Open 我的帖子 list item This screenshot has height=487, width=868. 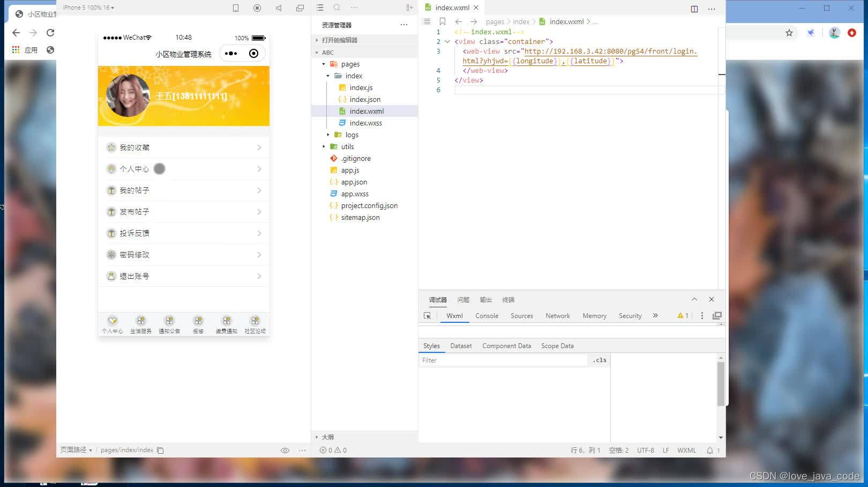[184, 190]
